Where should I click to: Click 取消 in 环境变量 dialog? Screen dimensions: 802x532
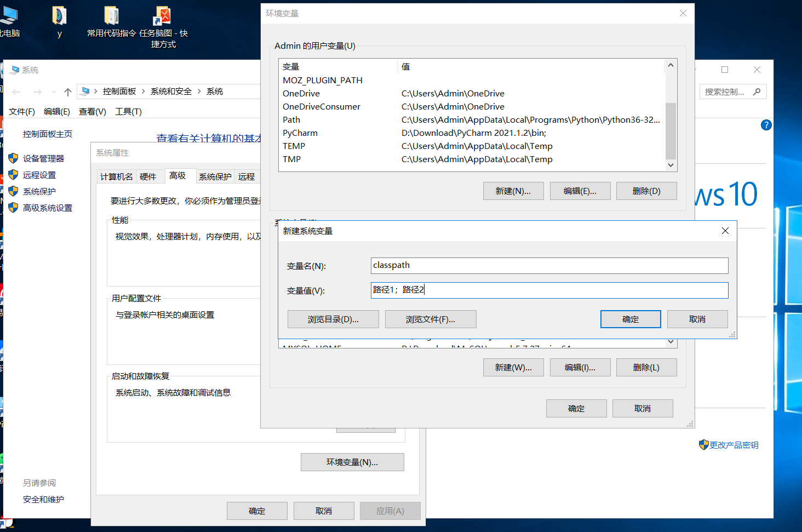coord(643,408)
